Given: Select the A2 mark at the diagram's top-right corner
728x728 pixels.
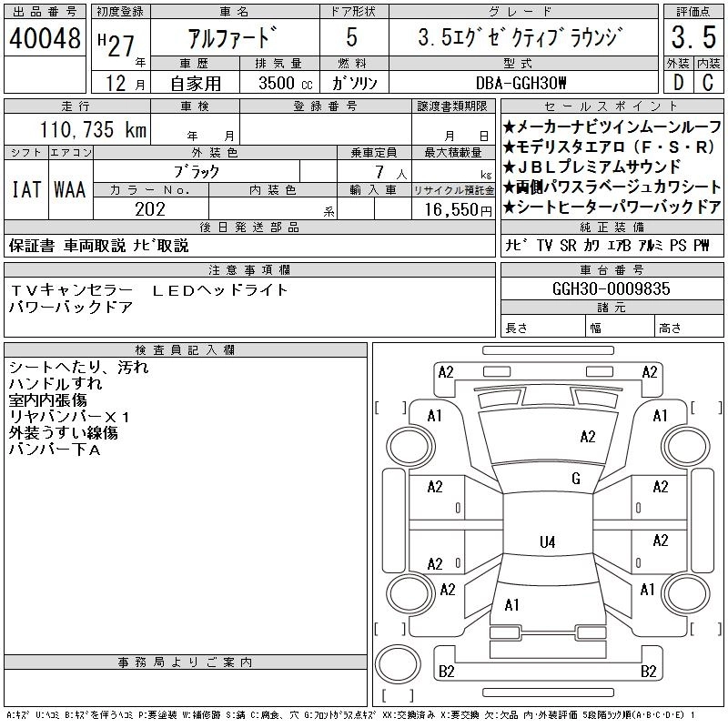Looking at the screenshot, I should coord(650,371).
